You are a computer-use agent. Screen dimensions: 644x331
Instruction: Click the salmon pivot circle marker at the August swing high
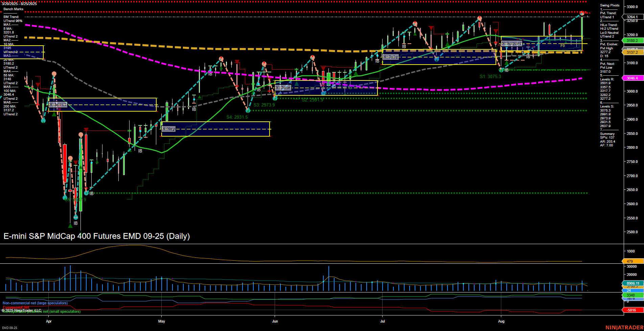click(x=582, y=13)
